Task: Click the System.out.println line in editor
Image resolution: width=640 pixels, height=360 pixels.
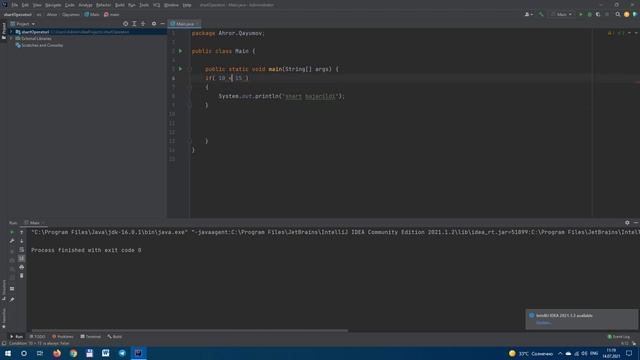Action: (281, 96)
